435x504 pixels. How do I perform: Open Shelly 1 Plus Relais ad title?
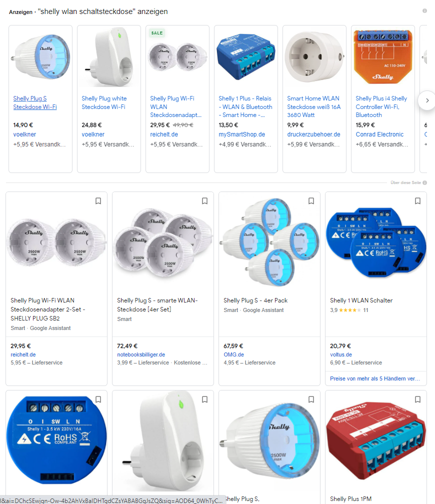click(245, 106)
